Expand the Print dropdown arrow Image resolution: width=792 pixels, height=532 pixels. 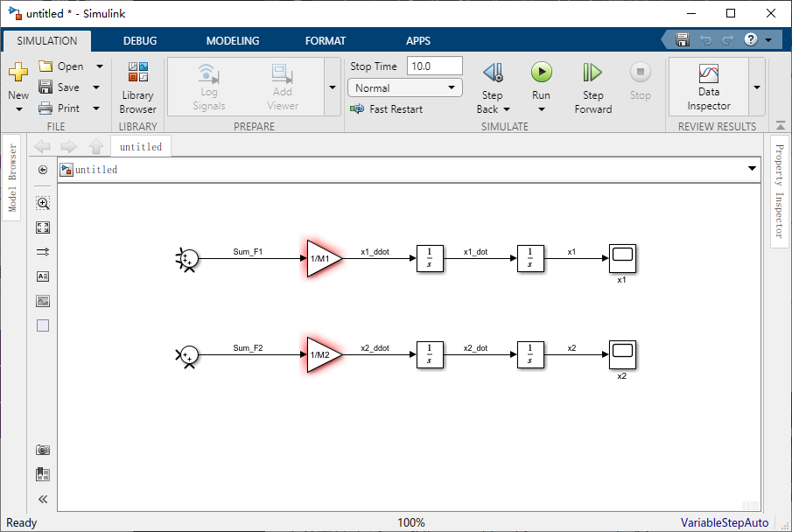(x=96, y=108)
